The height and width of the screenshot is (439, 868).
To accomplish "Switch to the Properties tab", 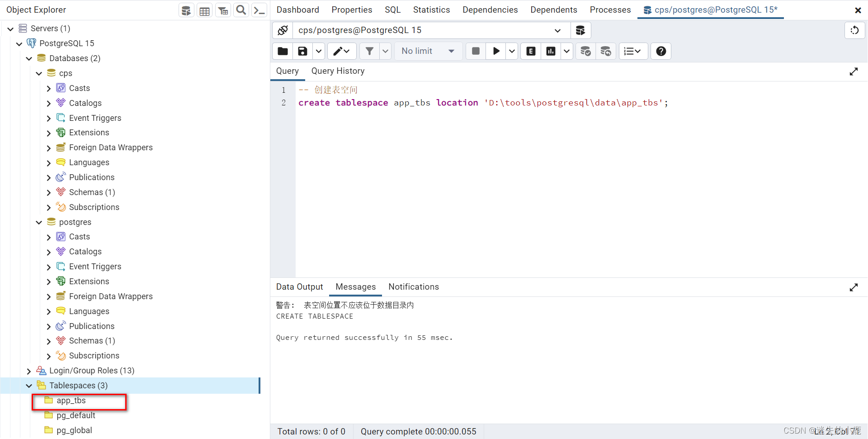I will coord(352,10).
